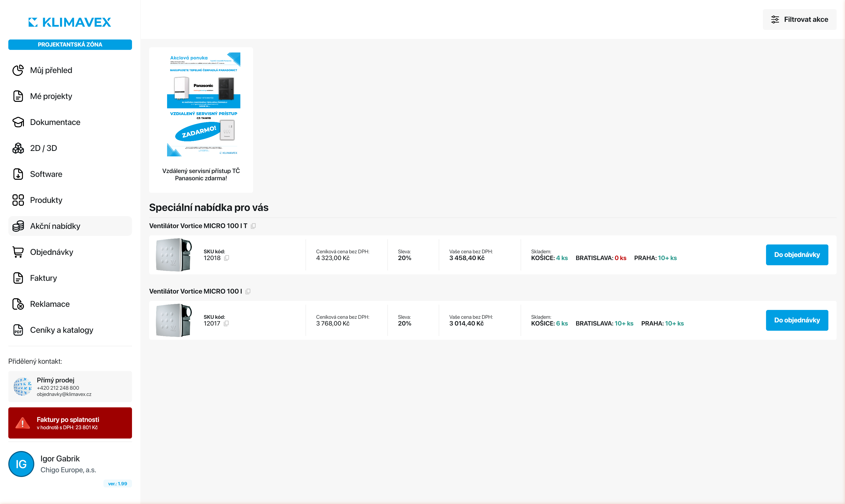Viewport: 845px width, 504px height.
Task: Click the Filtrovat akce sliders icon
Action: (775, 19)
